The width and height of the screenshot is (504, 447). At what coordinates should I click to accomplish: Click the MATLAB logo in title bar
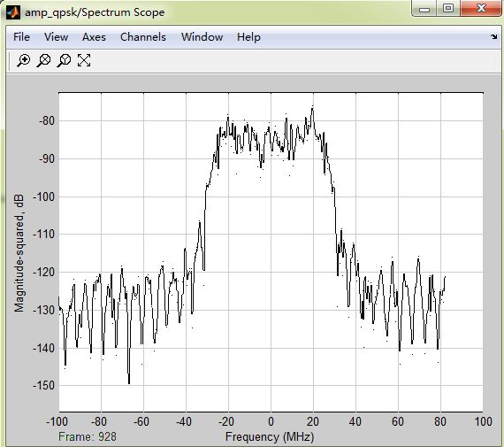[13, 12]
